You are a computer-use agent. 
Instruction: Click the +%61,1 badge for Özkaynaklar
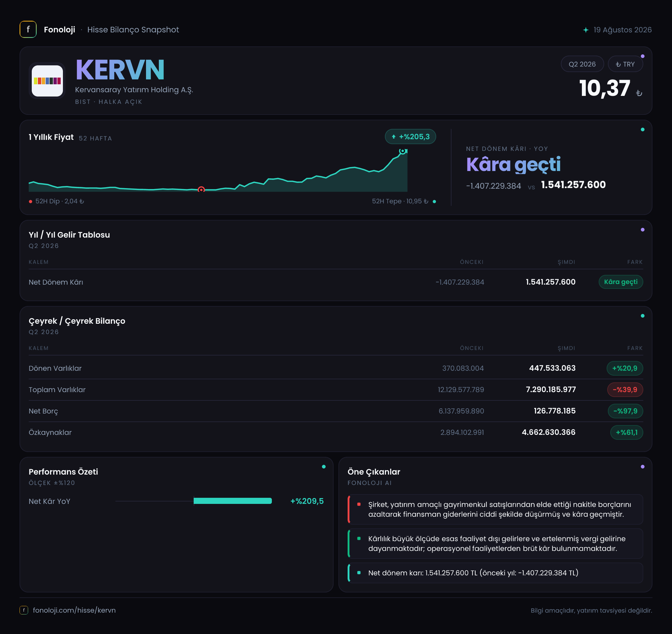[x=627, y=432]
